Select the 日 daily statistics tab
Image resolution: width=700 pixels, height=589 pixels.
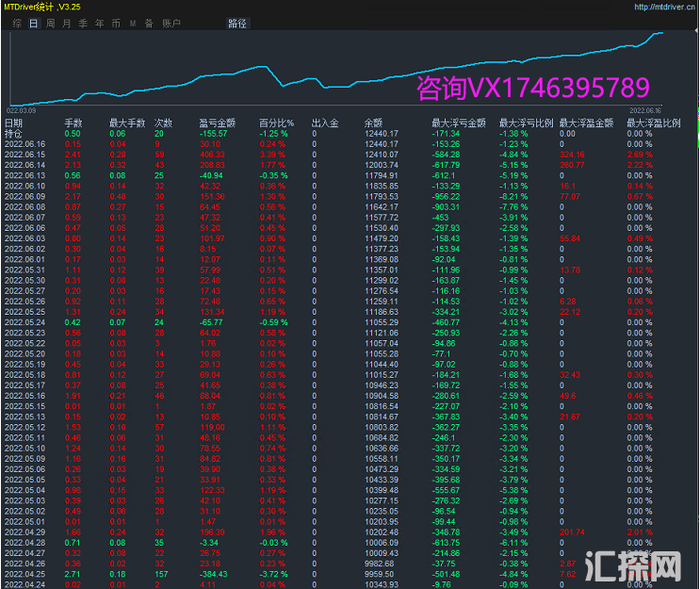click(34, 23)
